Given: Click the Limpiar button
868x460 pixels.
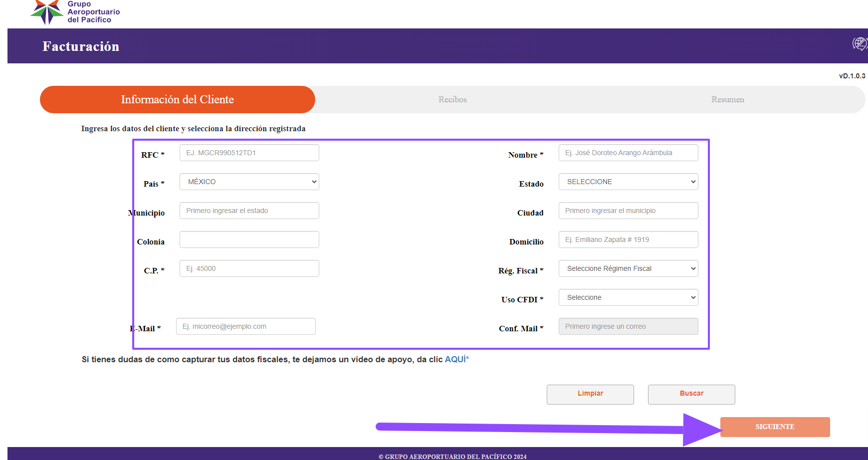Looking at the screenshot, I should (x=590, y=394).
